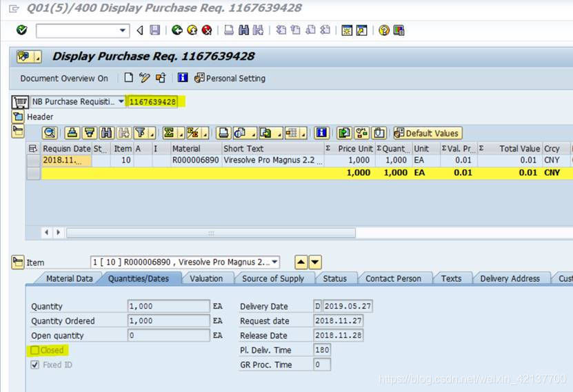Image resolution: width=573 pixels, height=392 pixels.
Task: Click the Create New Session icon
Action: [x=347, y=30]
